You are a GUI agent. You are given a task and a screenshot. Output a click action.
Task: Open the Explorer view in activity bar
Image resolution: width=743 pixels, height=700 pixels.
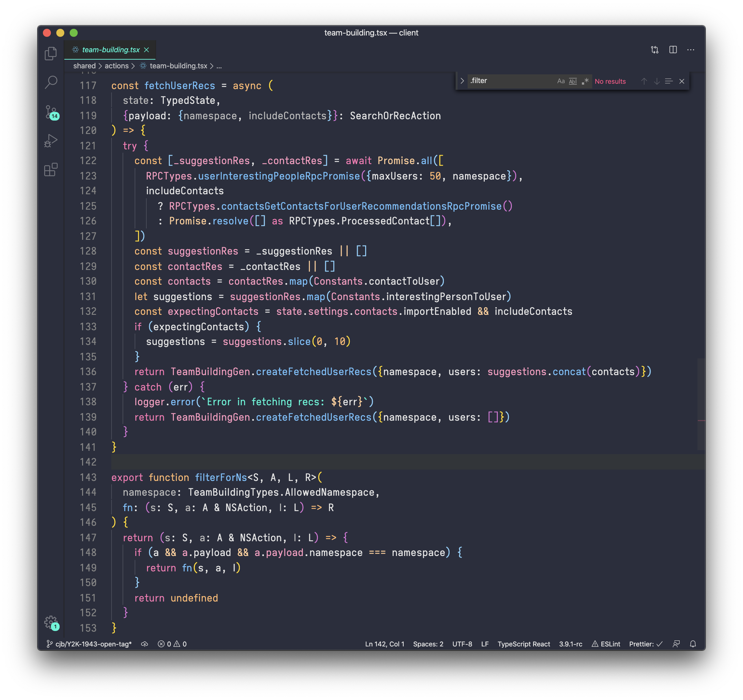click(51, 54)
